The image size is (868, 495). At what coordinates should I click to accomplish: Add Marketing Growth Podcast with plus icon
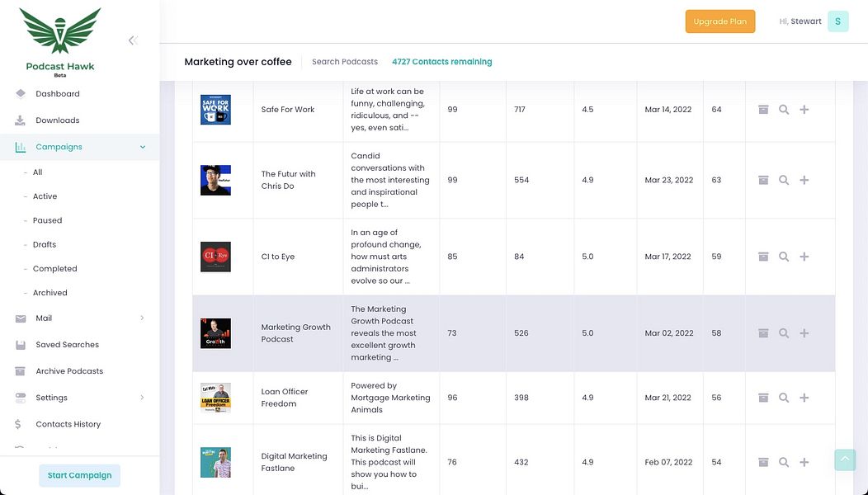click(804, 333)
